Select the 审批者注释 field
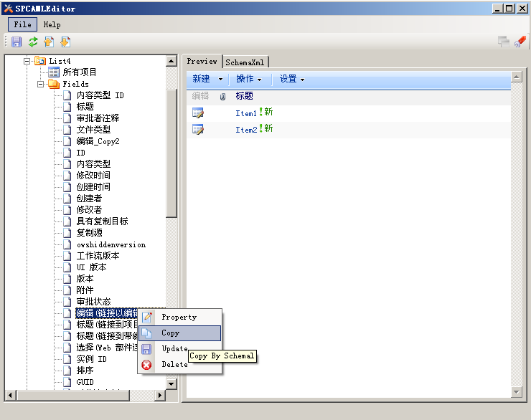This screenshot has width=531, height=420. (x=98, y=118)
